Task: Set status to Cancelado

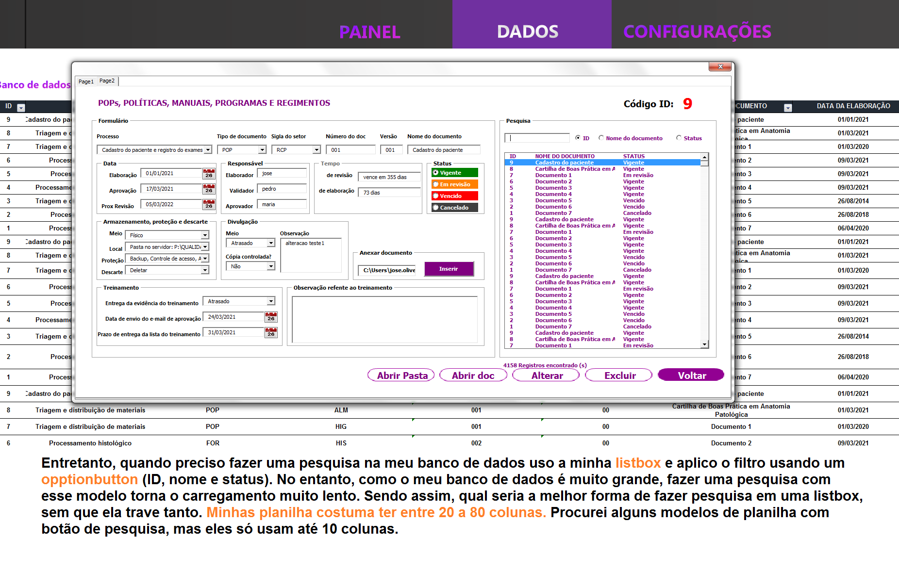Action: [x=455, y=208]
